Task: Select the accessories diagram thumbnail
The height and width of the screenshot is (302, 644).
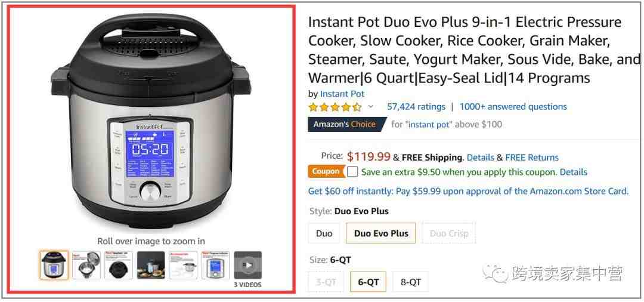Action: click(183, 265)
